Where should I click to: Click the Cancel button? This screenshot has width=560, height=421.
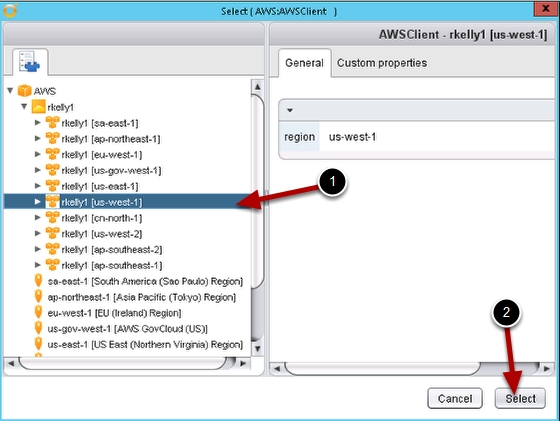coord(455,398)
